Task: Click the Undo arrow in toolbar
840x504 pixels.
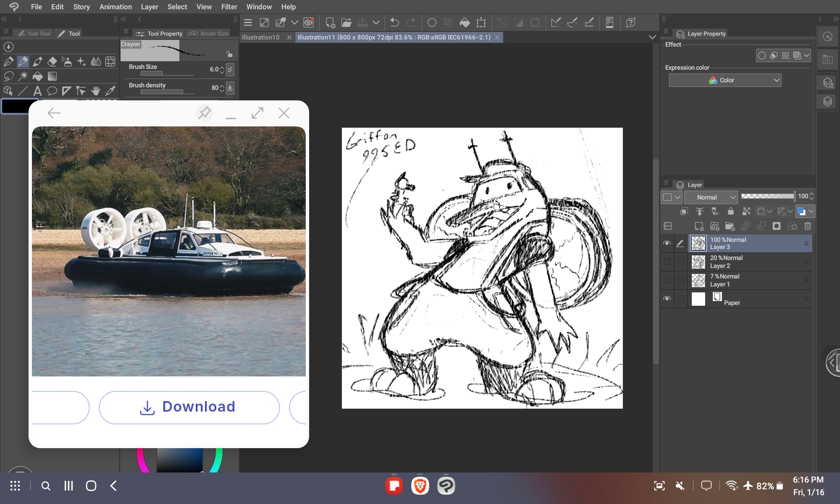Action: click(394, 22)
